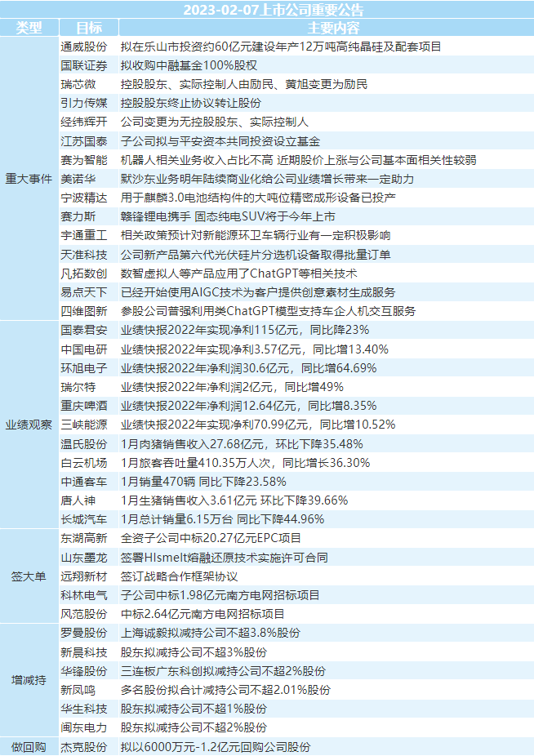Screen dimensions: 534x756
Task: Click the 主要内容 column header
Action: tap(334, 28)
